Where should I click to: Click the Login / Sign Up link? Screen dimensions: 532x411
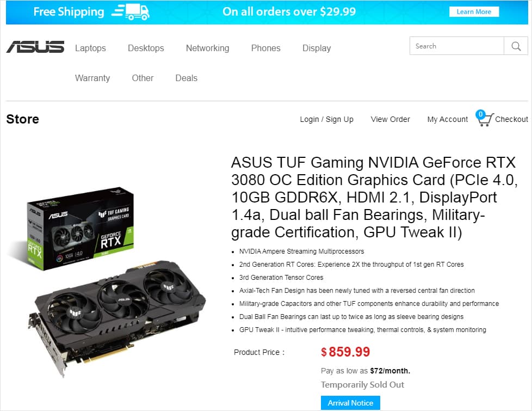point(326,119)
